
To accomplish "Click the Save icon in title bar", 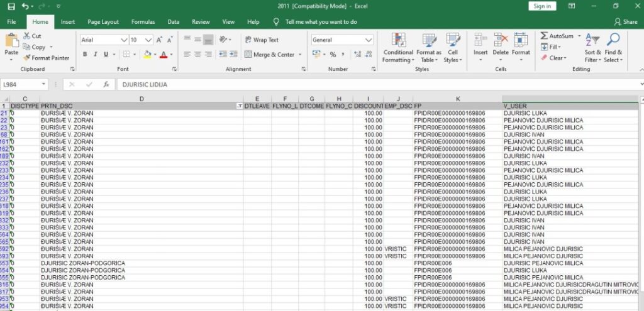I will pyautogui.click(x=11, y=6).
